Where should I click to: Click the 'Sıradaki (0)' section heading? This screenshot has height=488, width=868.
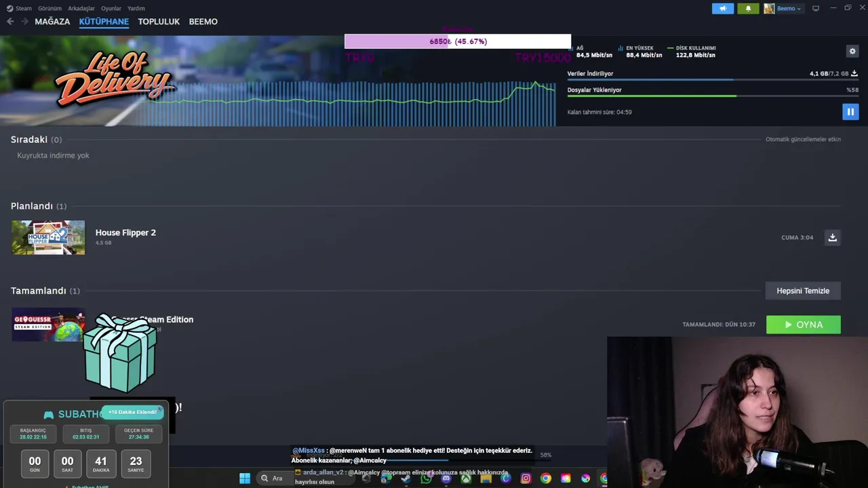tap(36, 140)
